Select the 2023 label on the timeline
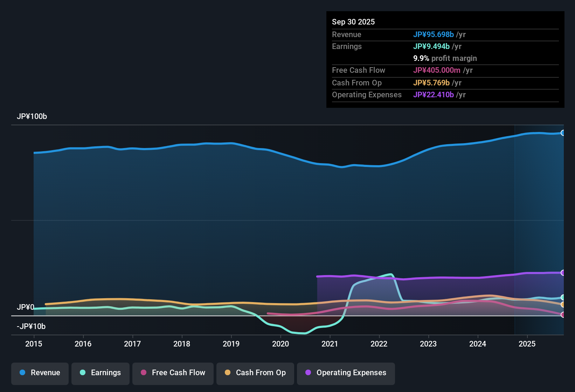 [428, 344]
